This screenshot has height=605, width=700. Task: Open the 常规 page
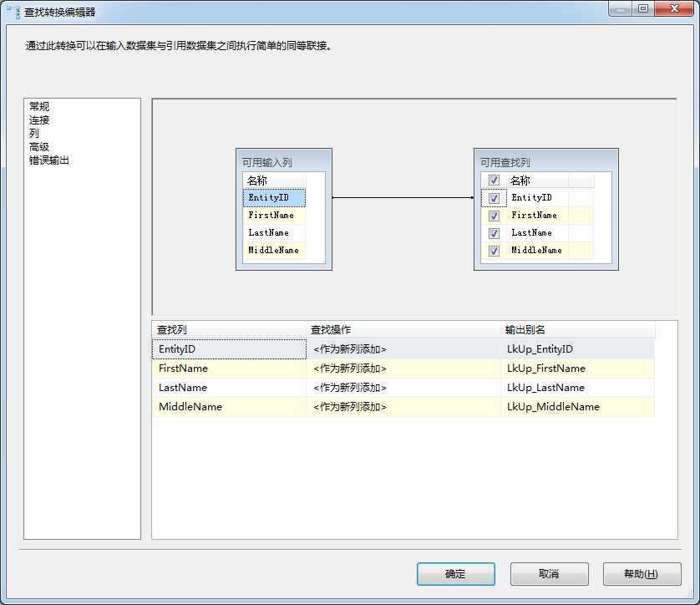pos(39,106)
